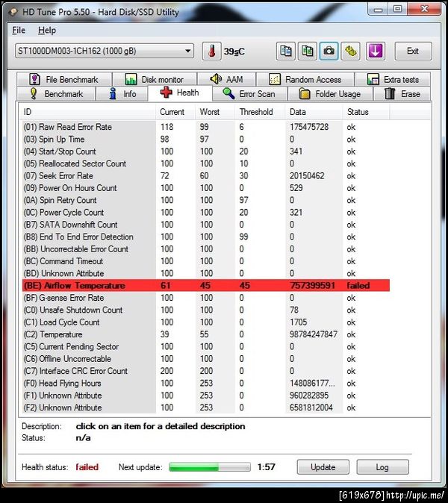
Task: Select the (01) Raw Read Error Rate row
Action: click(206, 127)
